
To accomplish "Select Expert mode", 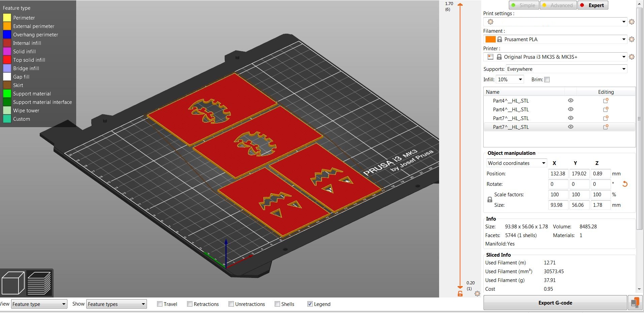I will coord(593,5).
